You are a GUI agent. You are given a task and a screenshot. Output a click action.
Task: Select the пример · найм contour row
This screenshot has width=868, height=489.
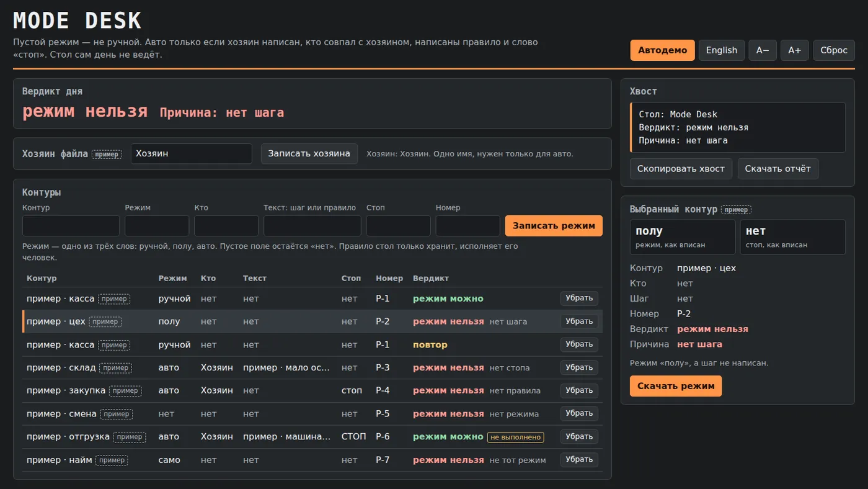[312, 460]
